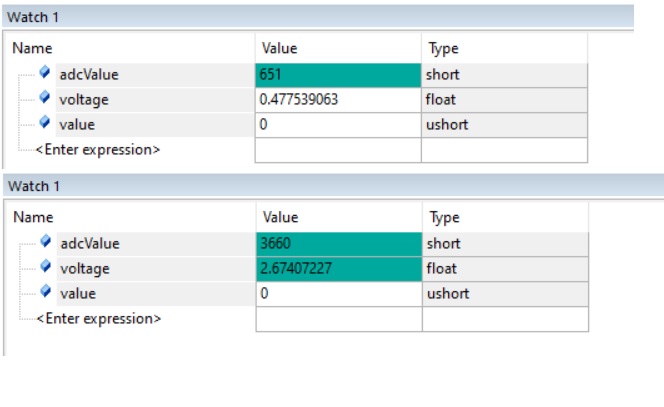664x407 pixels.
Task: Select the highlighted 3660 adcValue cell
Action: [339, 244]
